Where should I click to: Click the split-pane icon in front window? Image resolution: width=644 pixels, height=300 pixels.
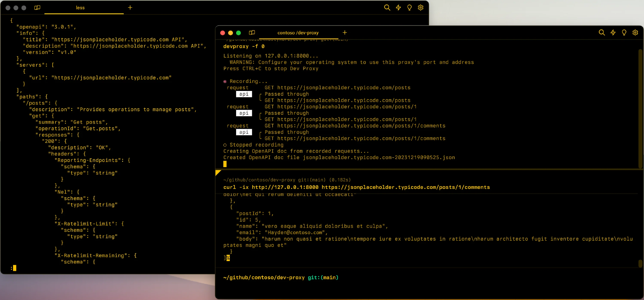coord(252,33)
